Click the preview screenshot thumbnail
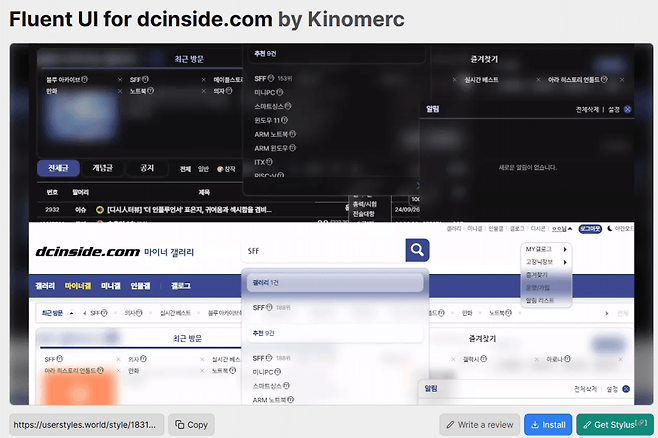The height and width of the screenshot is (438, 658). click(x=331, y=224)
